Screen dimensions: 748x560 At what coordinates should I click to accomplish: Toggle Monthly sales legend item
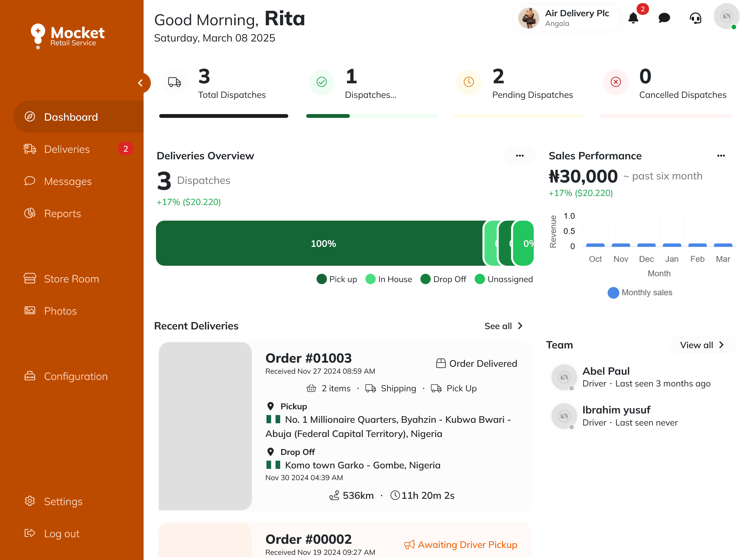point(640,292)
